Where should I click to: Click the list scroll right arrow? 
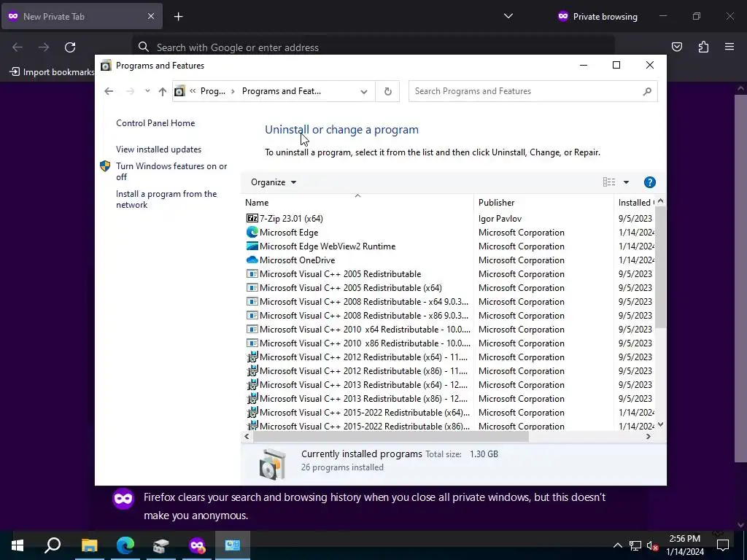click(x=648, y=436)
